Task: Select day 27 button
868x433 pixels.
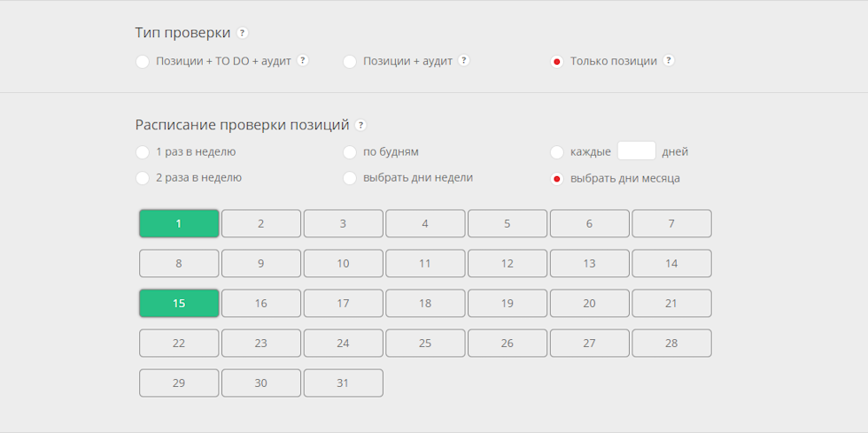Action: [590, 344]
